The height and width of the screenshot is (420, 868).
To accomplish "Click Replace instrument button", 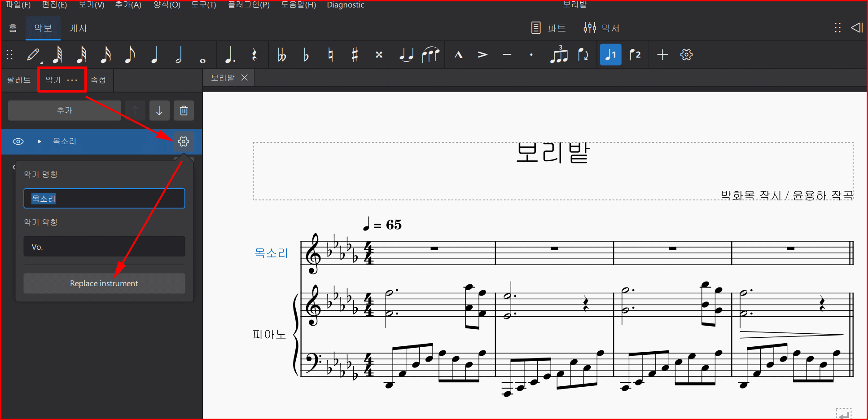I will pyautogui.click(x=104, y=283).
